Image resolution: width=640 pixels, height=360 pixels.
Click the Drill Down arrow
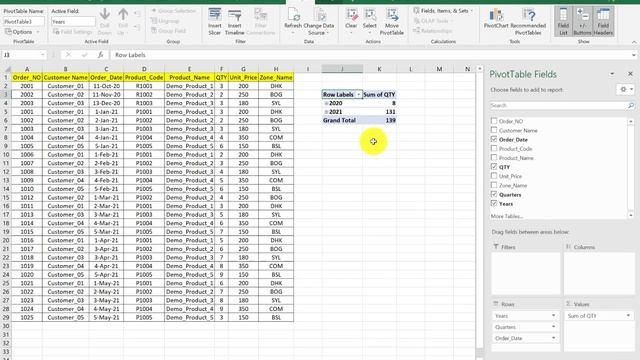(105, 15)
